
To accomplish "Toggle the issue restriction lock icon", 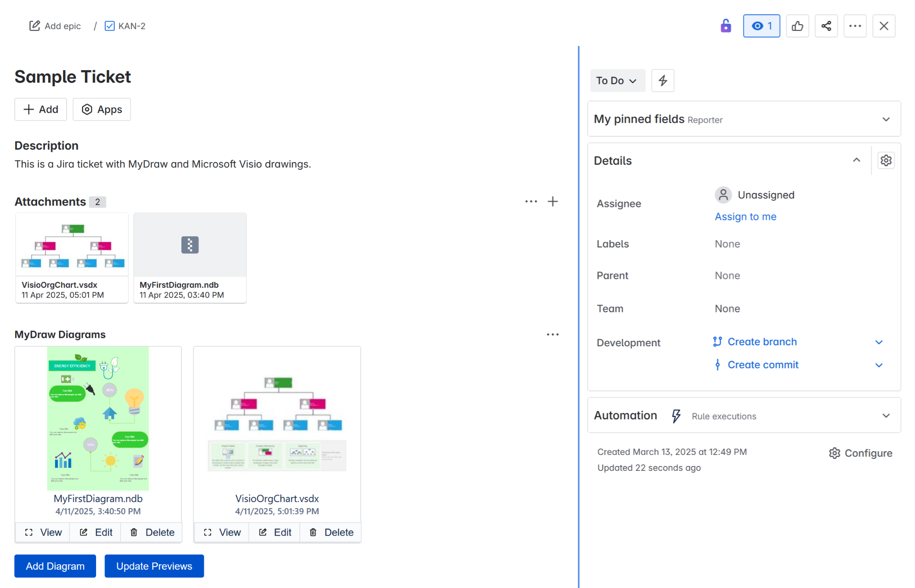I will [726, 26].
